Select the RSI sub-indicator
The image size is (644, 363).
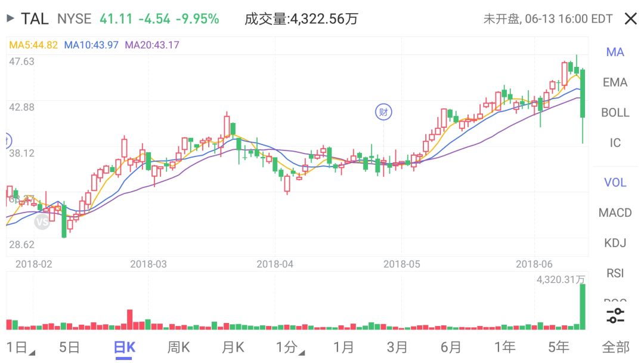615,273
